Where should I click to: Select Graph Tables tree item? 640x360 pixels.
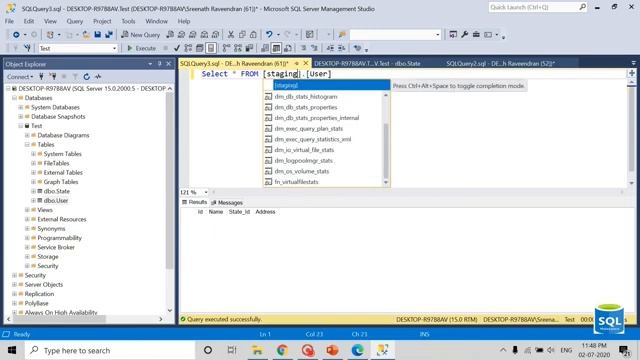click(x=60, y=182)
